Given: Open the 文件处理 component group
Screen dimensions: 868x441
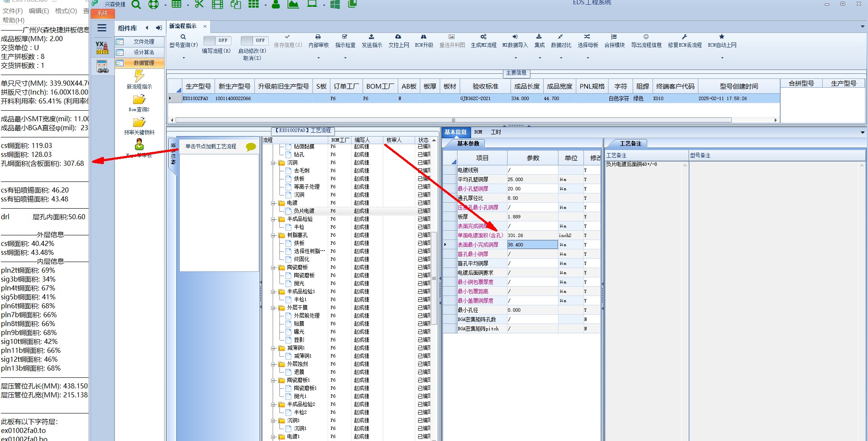Looking at the screenshot, I should coord(140,42).
